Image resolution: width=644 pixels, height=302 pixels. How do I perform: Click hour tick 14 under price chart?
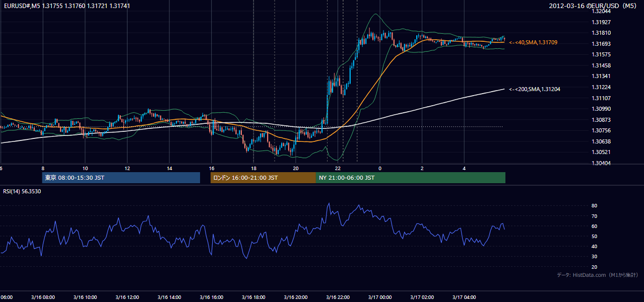(169, 168)
